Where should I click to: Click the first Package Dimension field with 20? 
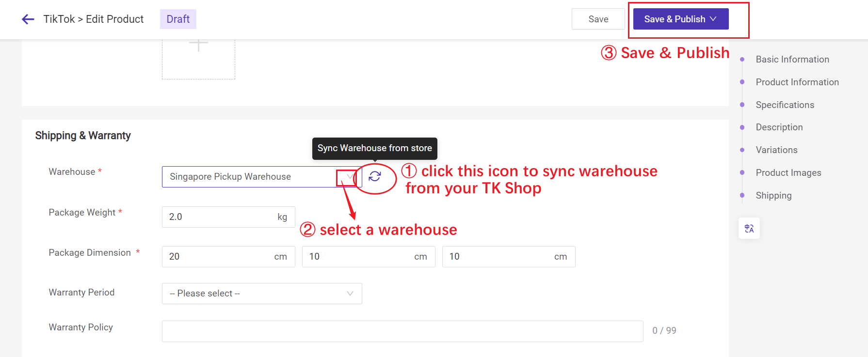point(228,257)
